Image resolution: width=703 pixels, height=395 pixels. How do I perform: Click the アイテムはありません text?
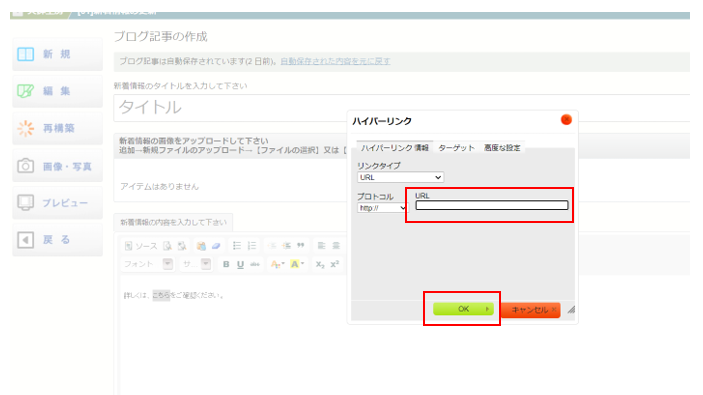pyautogui.click(x=159, y=187)
